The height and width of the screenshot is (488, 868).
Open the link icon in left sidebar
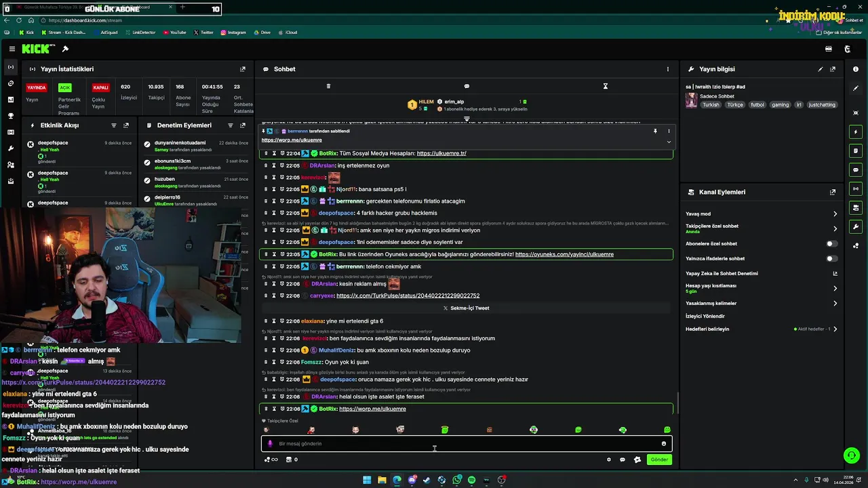point(10,83)
